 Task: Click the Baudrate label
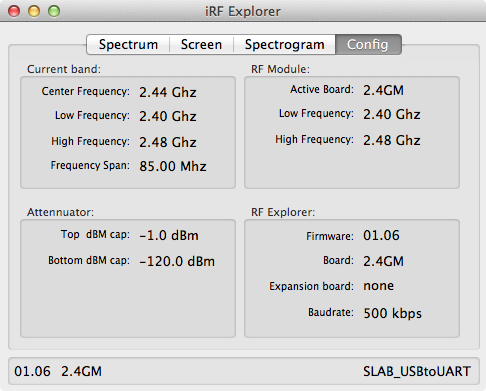(x=331, y=312)
